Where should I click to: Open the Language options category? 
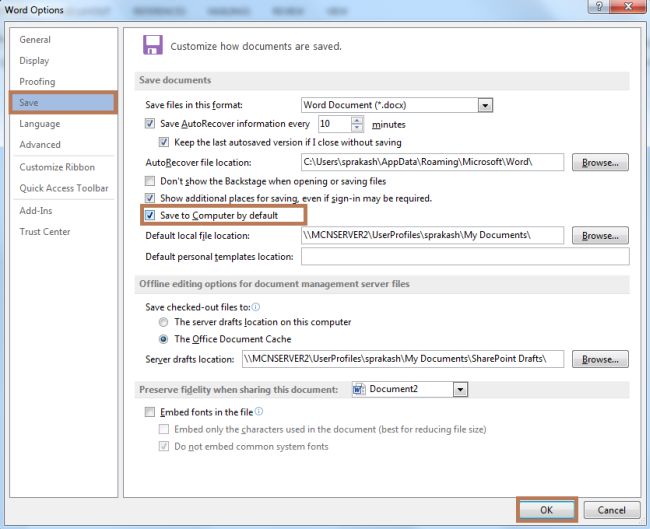pyautogui.click(x=39, y=124)
